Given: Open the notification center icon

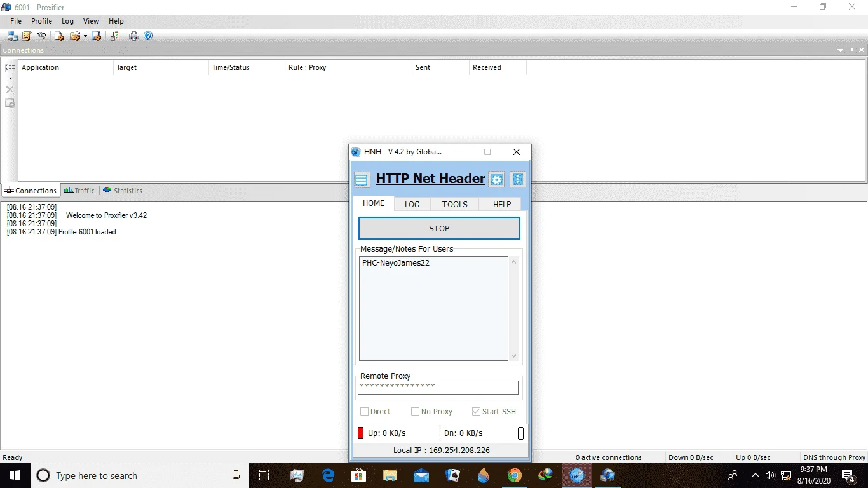Looking at the screenshot, I should pos(848,475).
